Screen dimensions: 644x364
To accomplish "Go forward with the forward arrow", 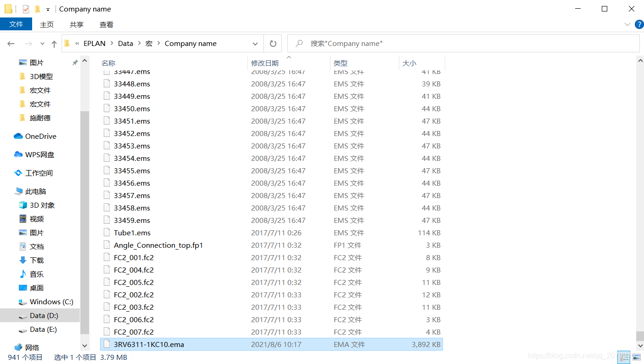I will (28, 44).
